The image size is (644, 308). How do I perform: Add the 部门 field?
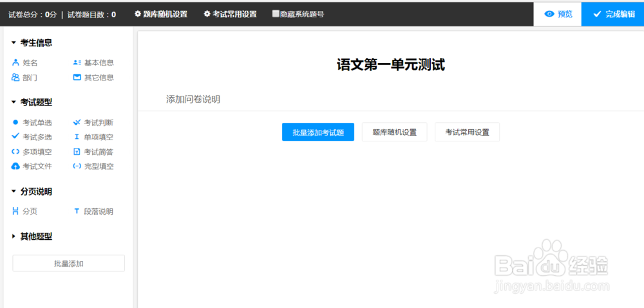tap(24, 78)
